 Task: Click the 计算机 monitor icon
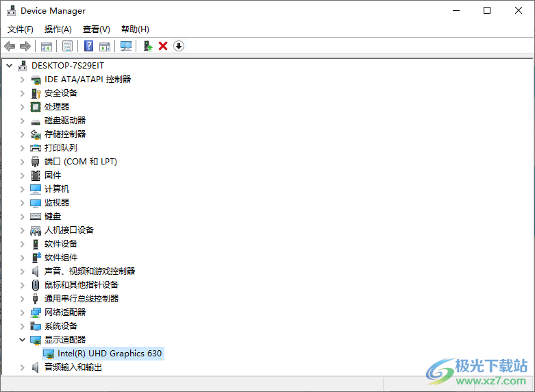click(36, 189)
